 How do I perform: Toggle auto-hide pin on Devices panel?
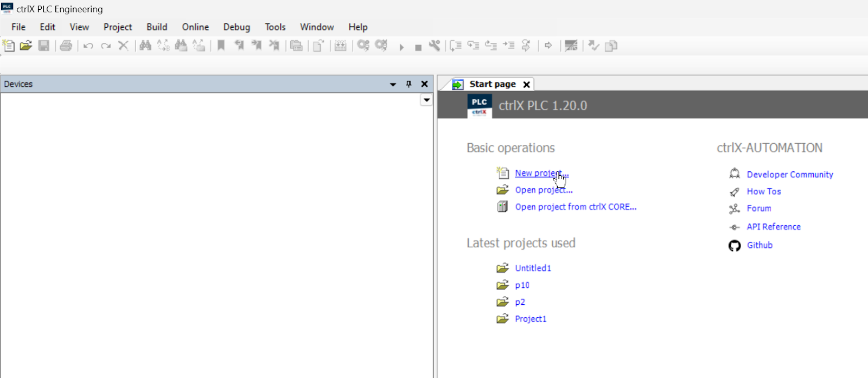[409, 84]
